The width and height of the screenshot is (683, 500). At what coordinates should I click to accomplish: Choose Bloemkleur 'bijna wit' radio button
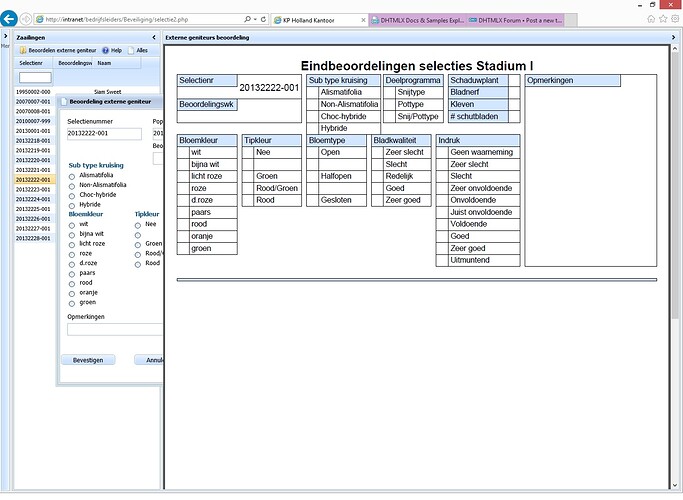coord(72,235)
